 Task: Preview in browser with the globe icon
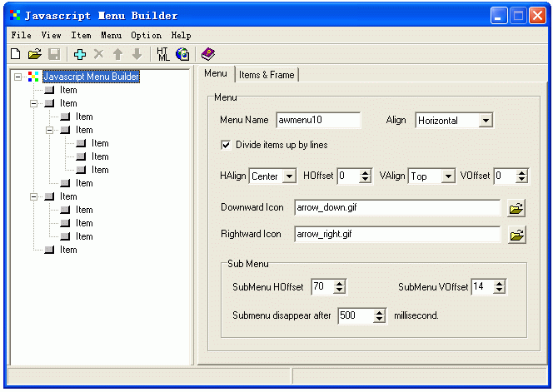(x=182, y=54)
